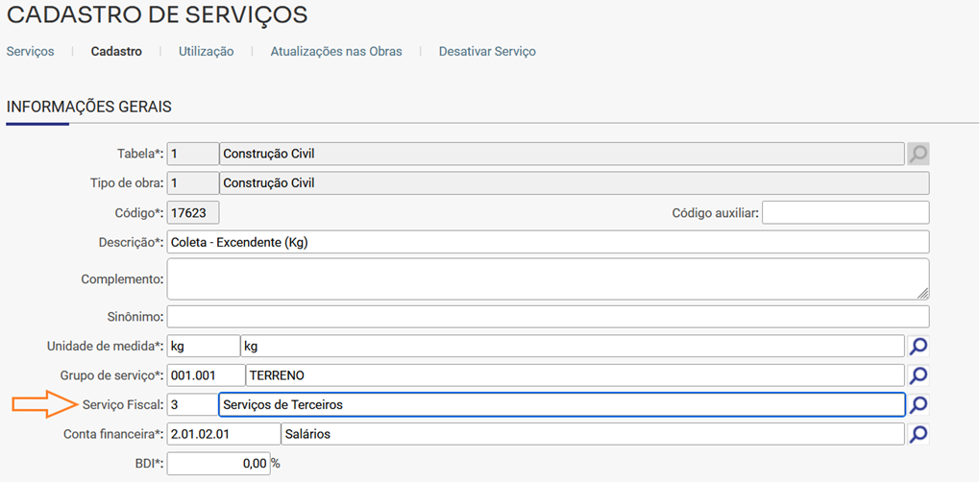Click the Unidade de medida code field
Viewport: 980px width, 482px height.
203,346
